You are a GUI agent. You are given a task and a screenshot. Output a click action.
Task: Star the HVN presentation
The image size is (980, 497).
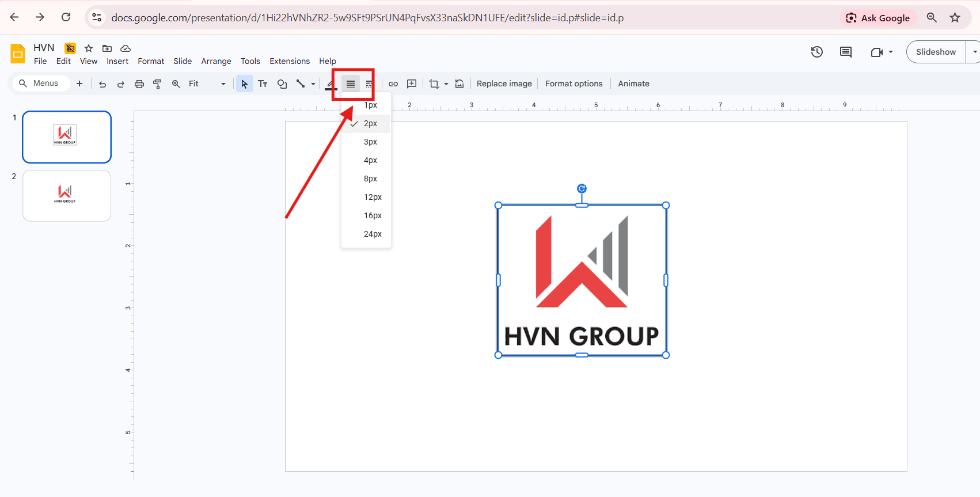point(89,48)
